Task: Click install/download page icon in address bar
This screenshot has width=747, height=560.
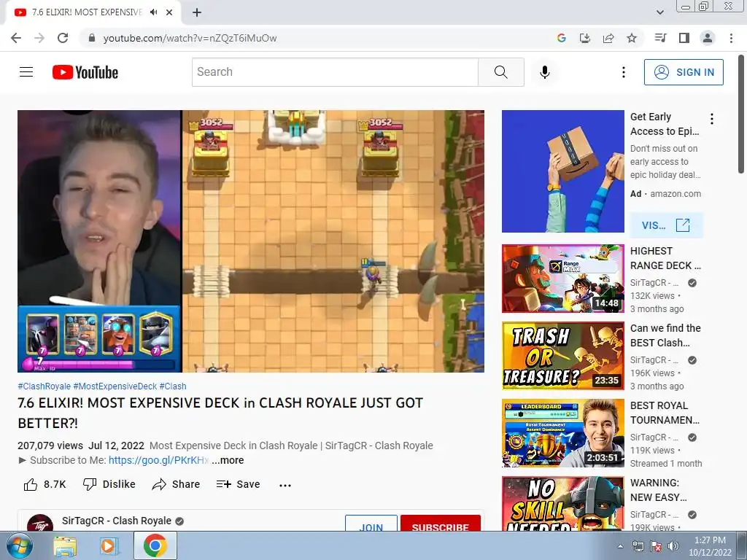Action: (584, 38)
